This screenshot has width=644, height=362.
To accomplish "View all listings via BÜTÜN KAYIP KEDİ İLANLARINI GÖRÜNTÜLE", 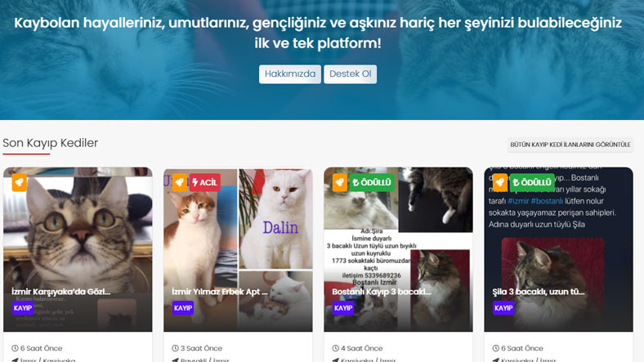I will [x=570, y=145].
